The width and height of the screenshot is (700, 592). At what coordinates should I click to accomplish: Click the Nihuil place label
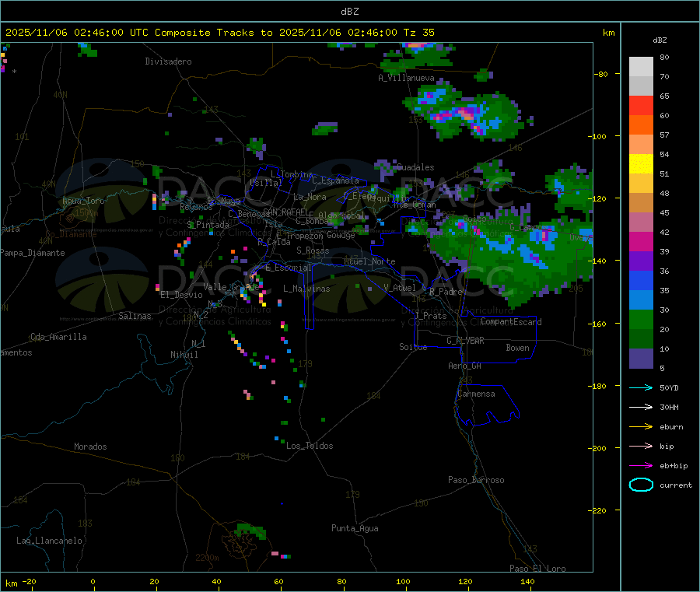point(184,355)
